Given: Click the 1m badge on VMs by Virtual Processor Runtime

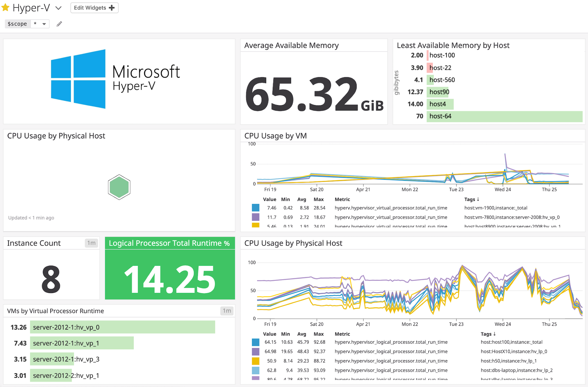Looking at the screenshot, I should (x=227, y=311).
